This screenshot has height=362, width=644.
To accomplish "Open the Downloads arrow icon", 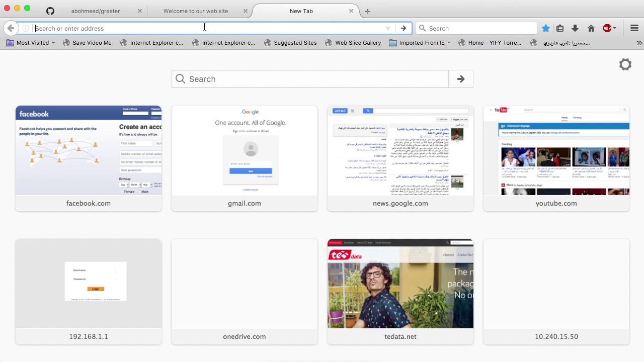I will [x=575, y=28].
